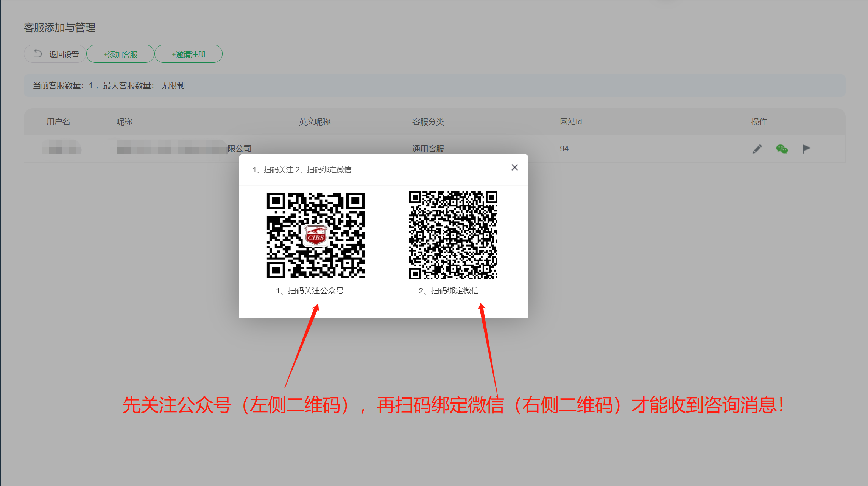This screenshot has width=868, height=486.
Task: Click the left 公众号 QR code with CIBS logo
Action: [x=316, y=235]
